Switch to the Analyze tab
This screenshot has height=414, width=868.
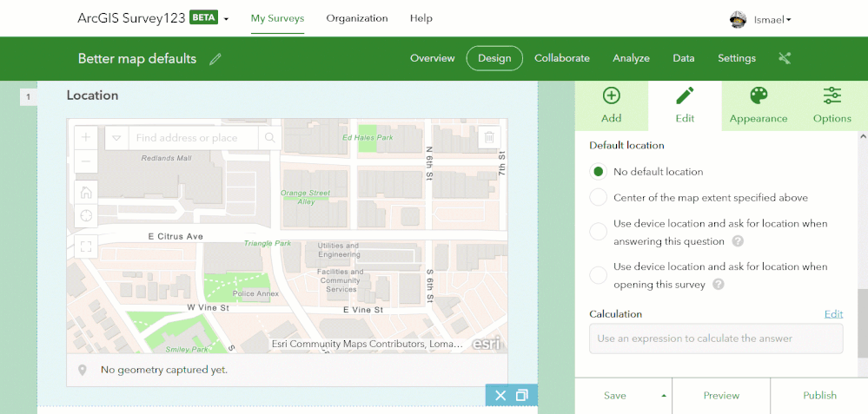631,58
